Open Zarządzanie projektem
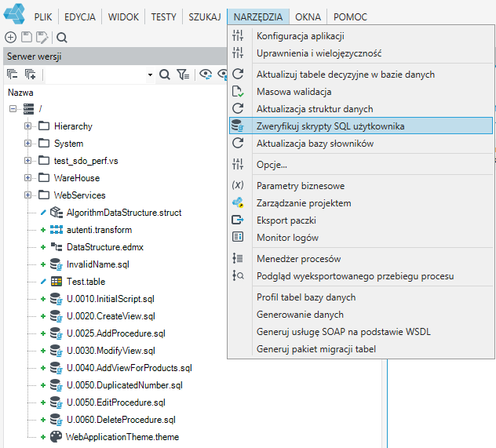The width and height of the screenshot is (496, 448). click(361, 203)
